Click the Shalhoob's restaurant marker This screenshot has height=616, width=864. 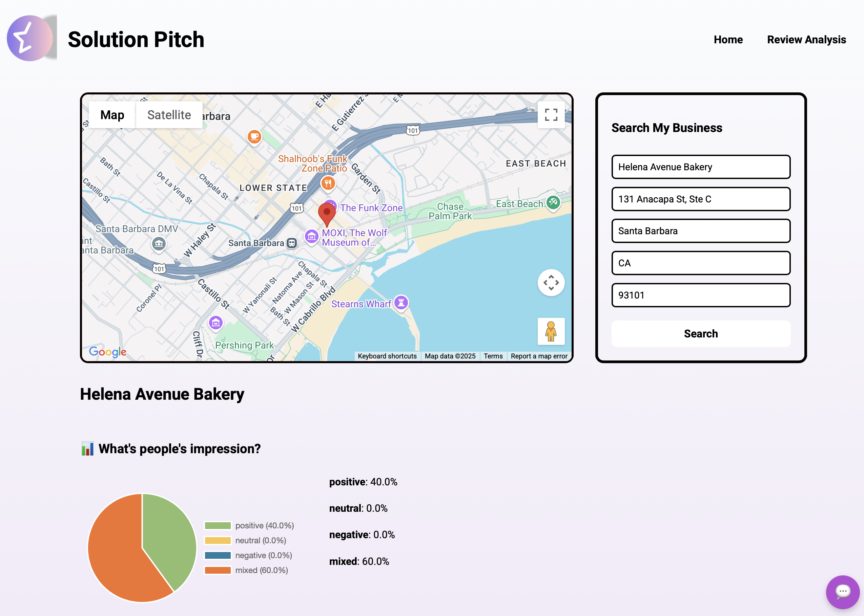[x=328, y=183]
